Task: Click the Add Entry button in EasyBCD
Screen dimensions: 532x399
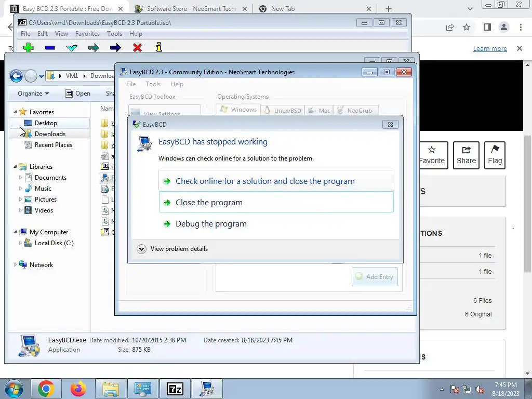Action: coord(375,276)
